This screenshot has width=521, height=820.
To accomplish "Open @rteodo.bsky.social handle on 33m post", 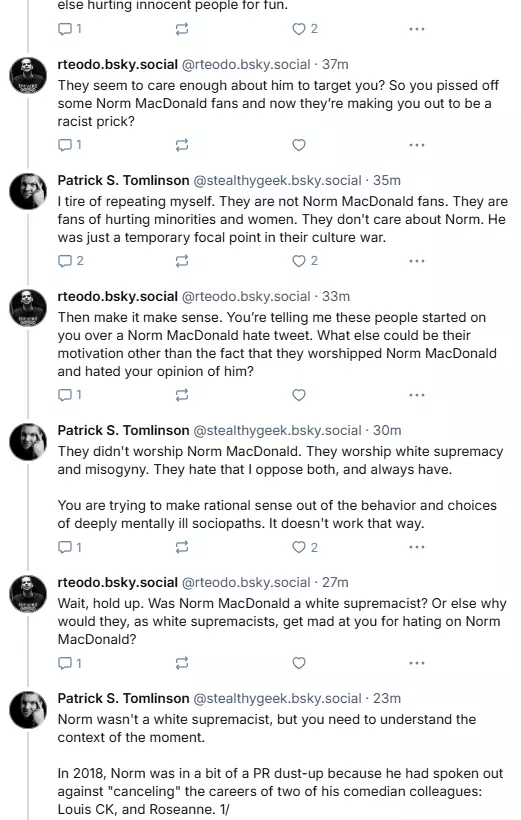I will (x=246, y=297).
